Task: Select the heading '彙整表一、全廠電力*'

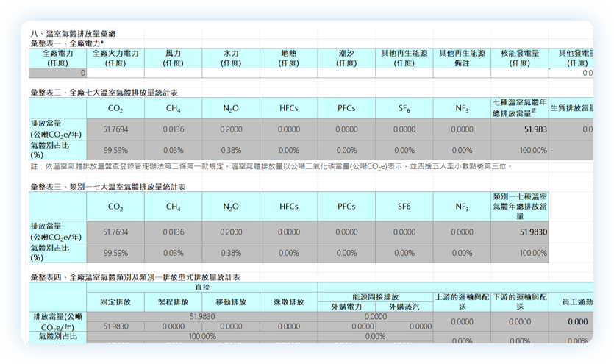Action: [67, 43]
